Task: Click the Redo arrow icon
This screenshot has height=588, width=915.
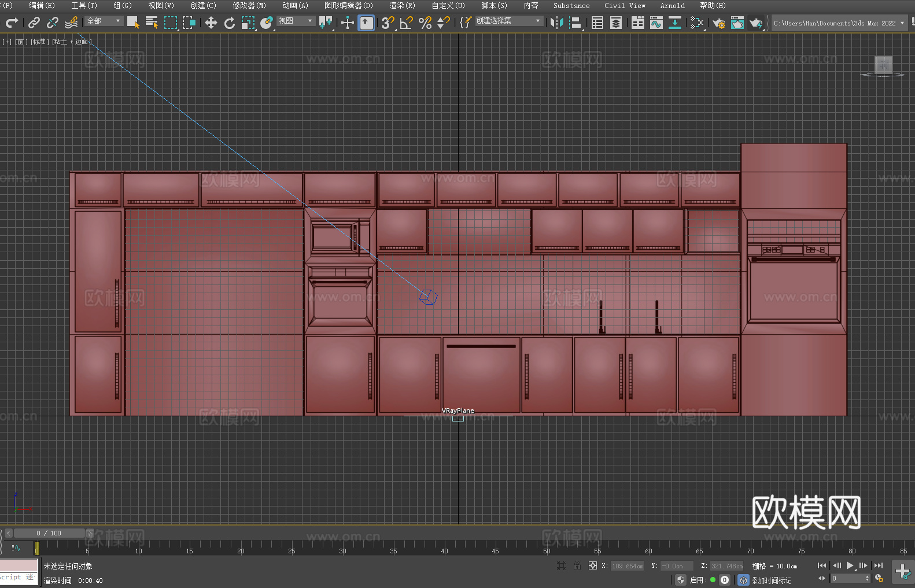Action: [x=12, y=23]
